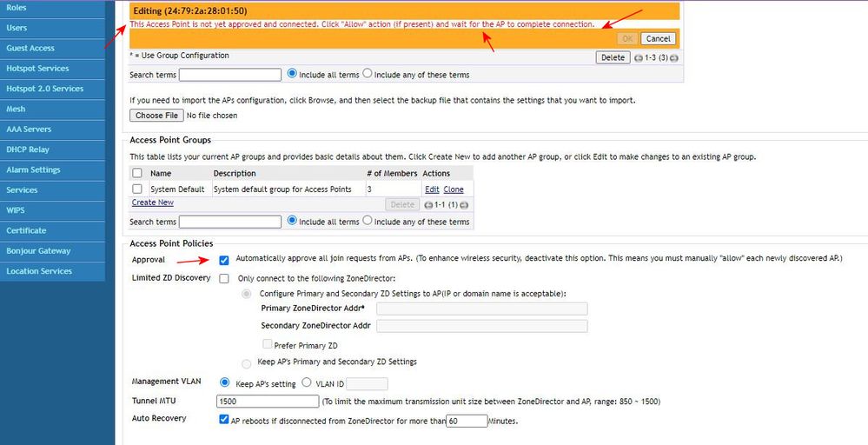
Task: Select WIPS in the left sidebar
Action: [16, 210]
